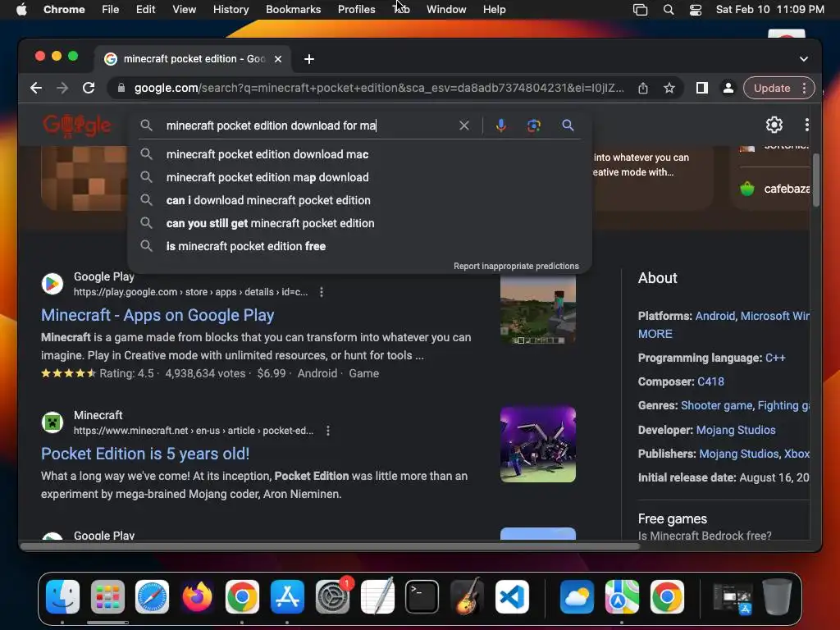Click the Shooter game genre link

[x=716, y=405]
